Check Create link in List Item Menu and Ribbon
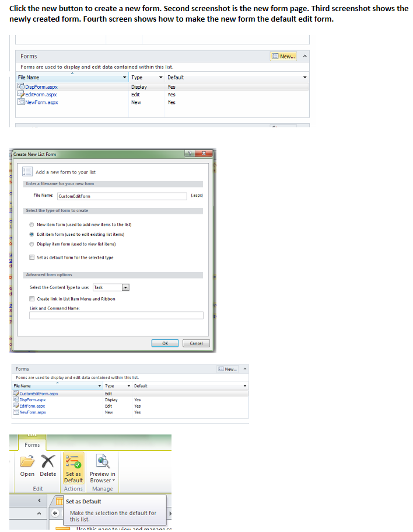Screen dimensions: 413x532 [x=32, y=299]
